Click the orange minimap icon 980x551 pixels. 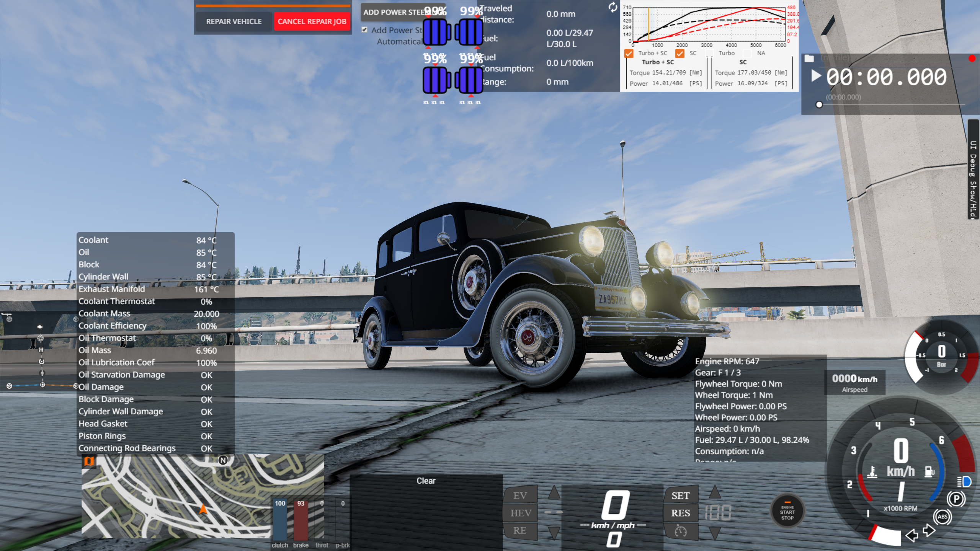pyautogui.click(x=89, y=461)
